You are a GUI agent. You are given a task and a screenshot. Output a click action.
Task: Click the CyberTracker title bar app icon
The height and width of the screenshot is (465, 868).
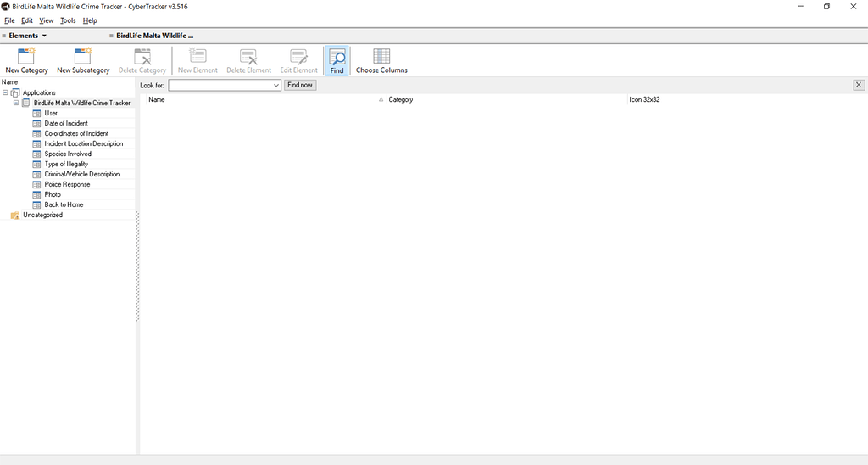(x=6, y=7)
